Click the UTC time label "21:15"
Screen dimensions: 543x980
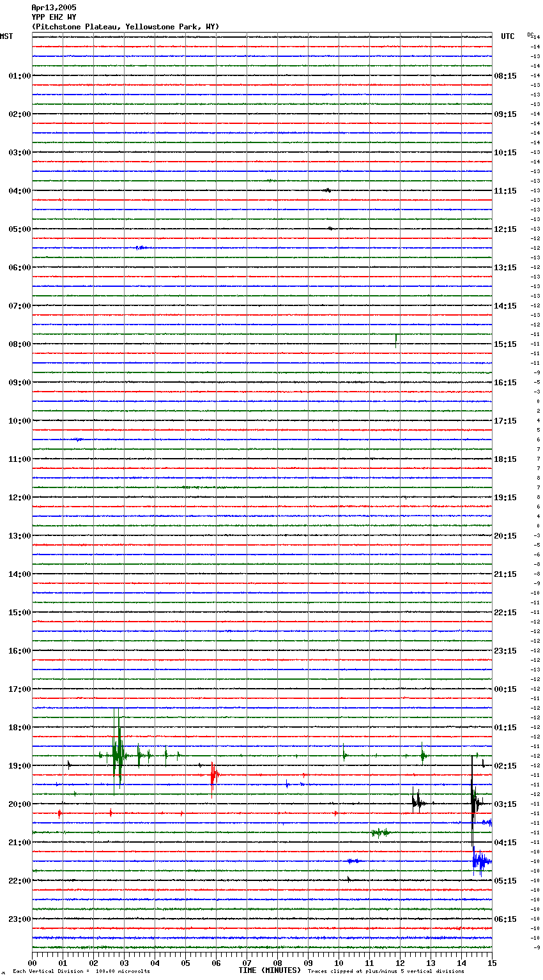point(505,574)
